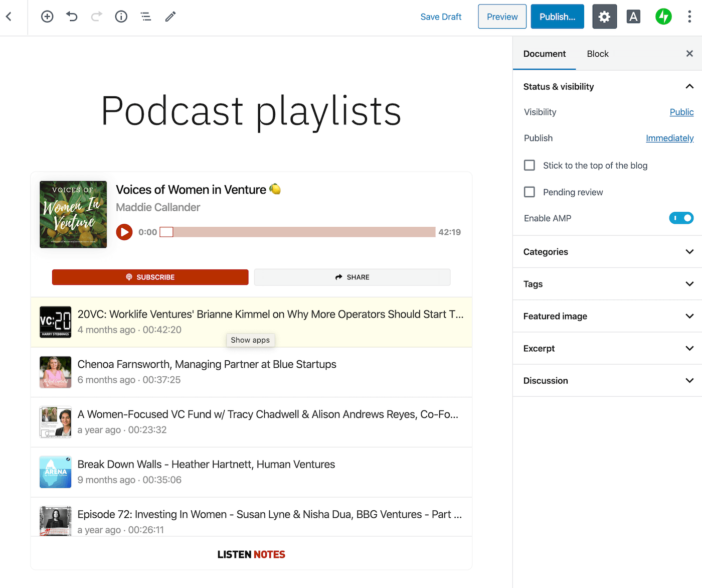
Task: Click the author name Maddie Callander
Action: tap(158, 207)
